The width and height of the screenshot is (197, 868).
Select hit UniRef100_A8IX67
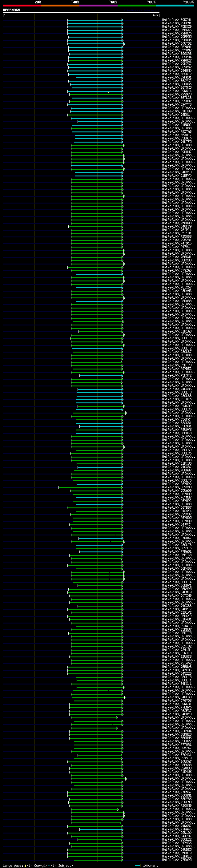(x=176, y=287)
